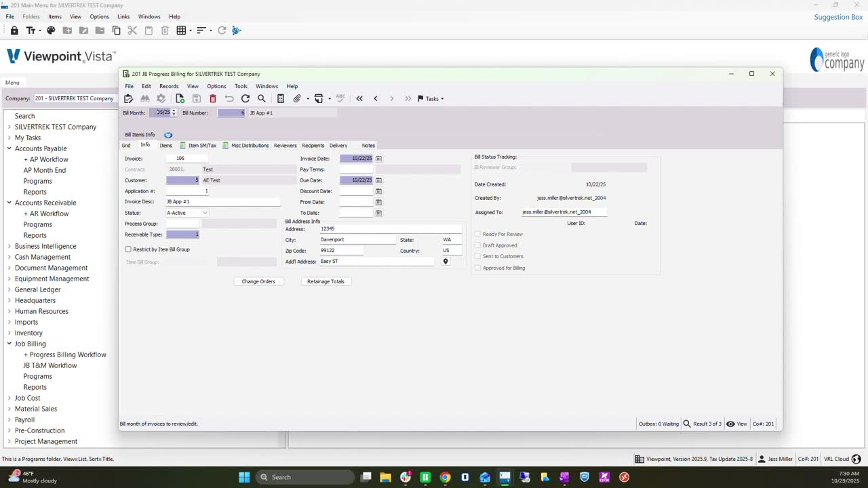The image size is (868, 488).
Task: Open Slack from the taskbar
Action: coord(406,477)
